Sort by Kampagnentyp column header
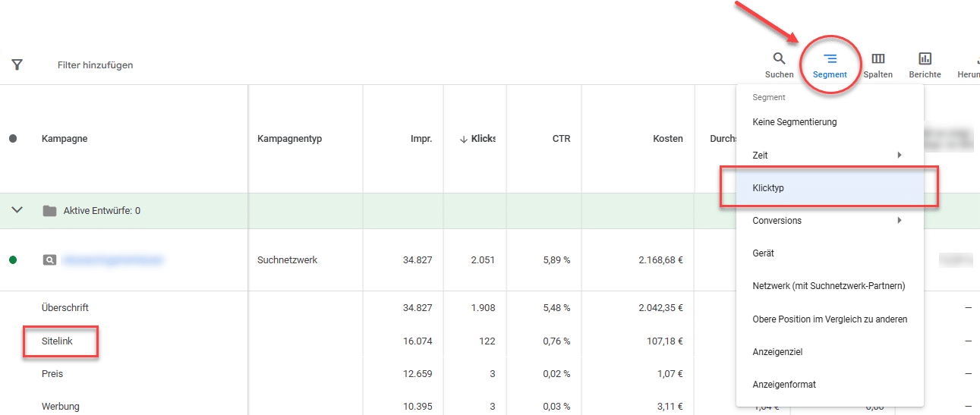This screenshot has width=980, height=415. pyautogui.click(x=290, y=139)
